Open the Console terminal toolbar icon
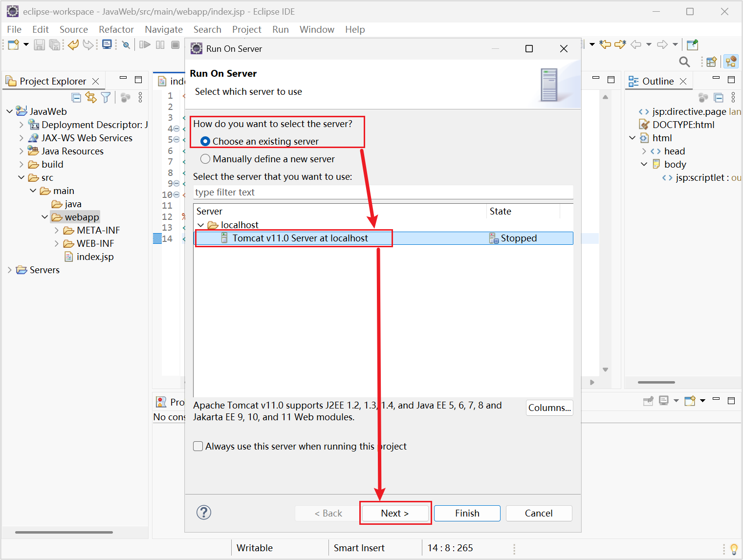Viewport: 743px width, 560px height. tap(107, 45)
